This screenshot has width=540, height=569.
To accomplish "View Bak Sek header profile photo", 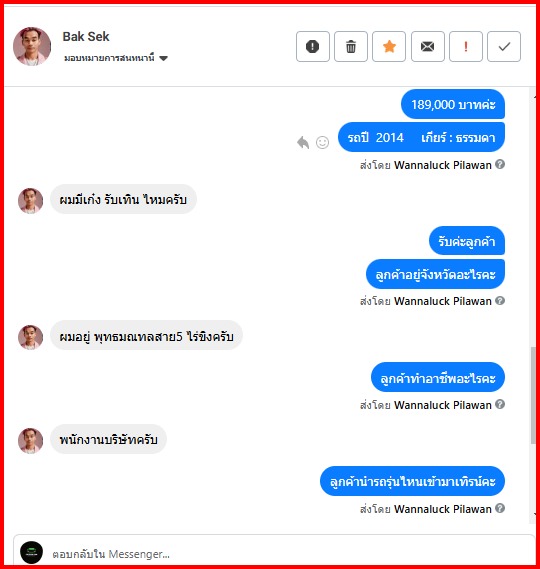I will click(x=32, y=46).
